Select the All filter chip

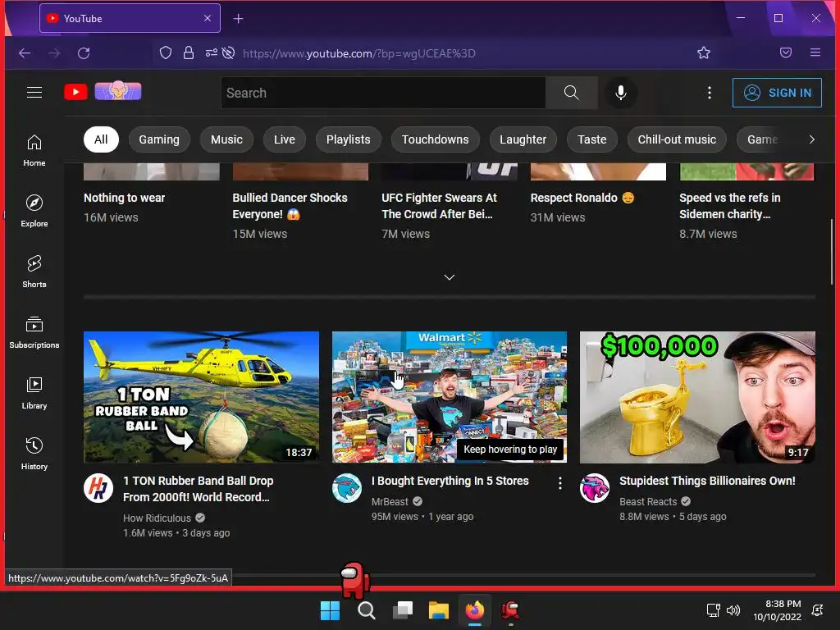101,139
